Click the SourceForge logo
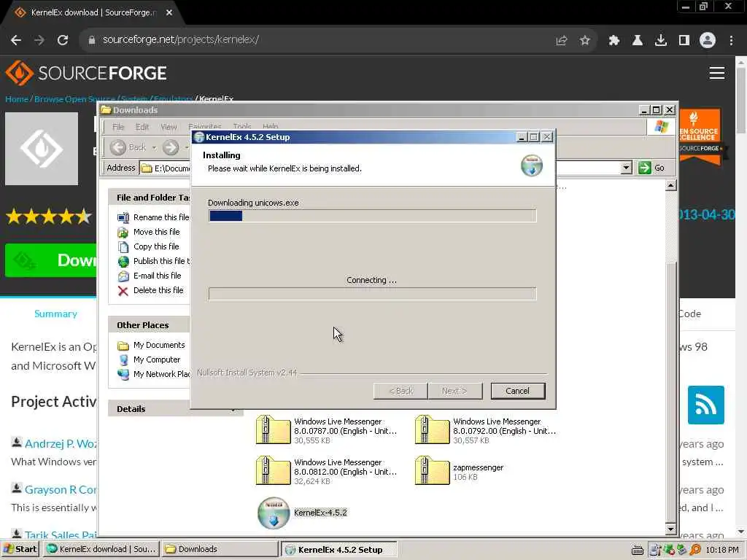747x560 pixels. click(x=86, y=73)
